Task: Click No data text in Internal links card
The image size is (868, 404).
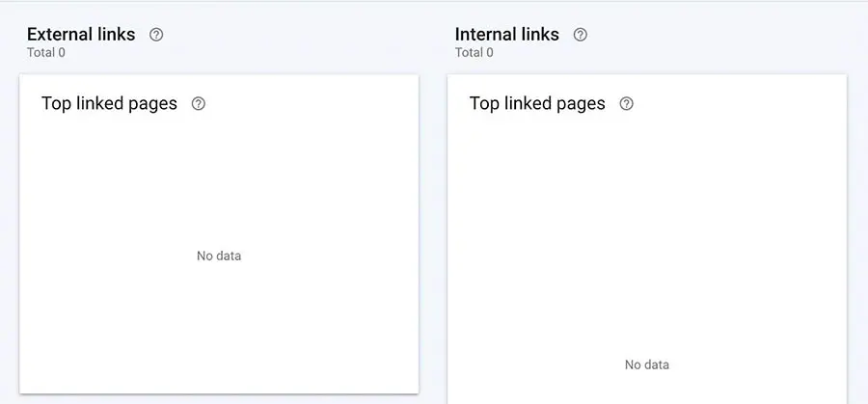Action: click(647, 365)
